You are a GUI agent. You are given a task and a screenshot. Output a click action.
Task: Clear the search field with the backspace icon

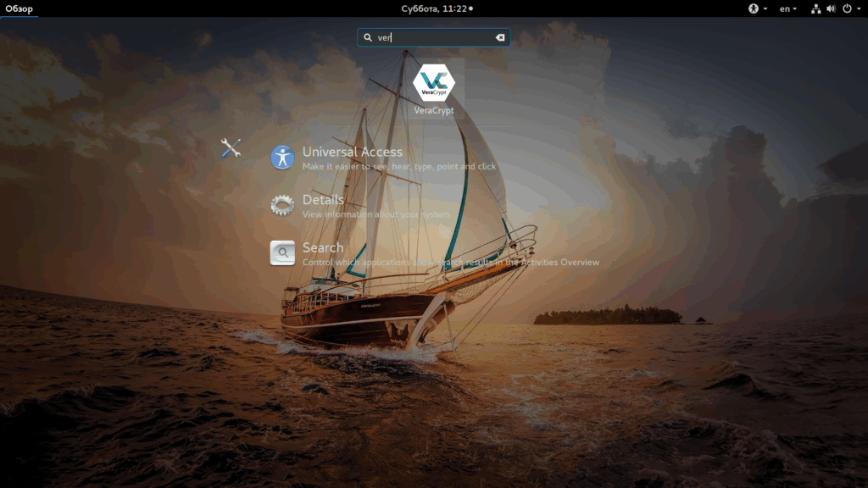(500, 37)
